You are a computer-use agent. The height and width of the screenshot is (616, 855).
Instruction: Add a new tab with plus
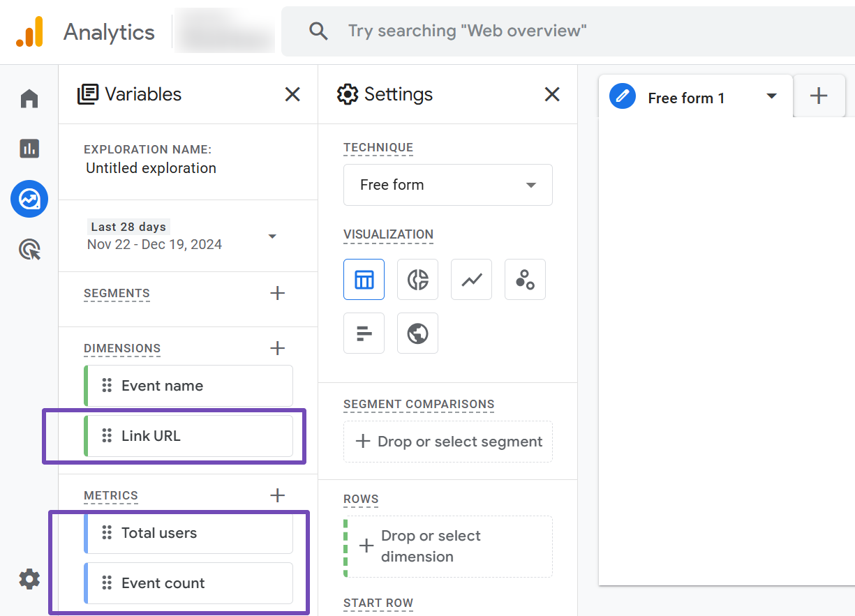819,96
